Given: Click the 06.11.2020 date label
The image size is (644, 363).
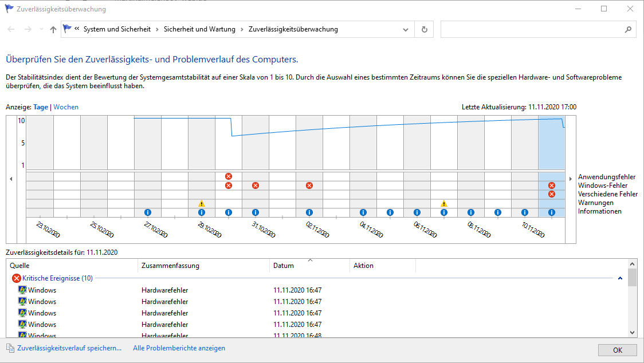Looking at the screenshot, I should click(425, 230).
